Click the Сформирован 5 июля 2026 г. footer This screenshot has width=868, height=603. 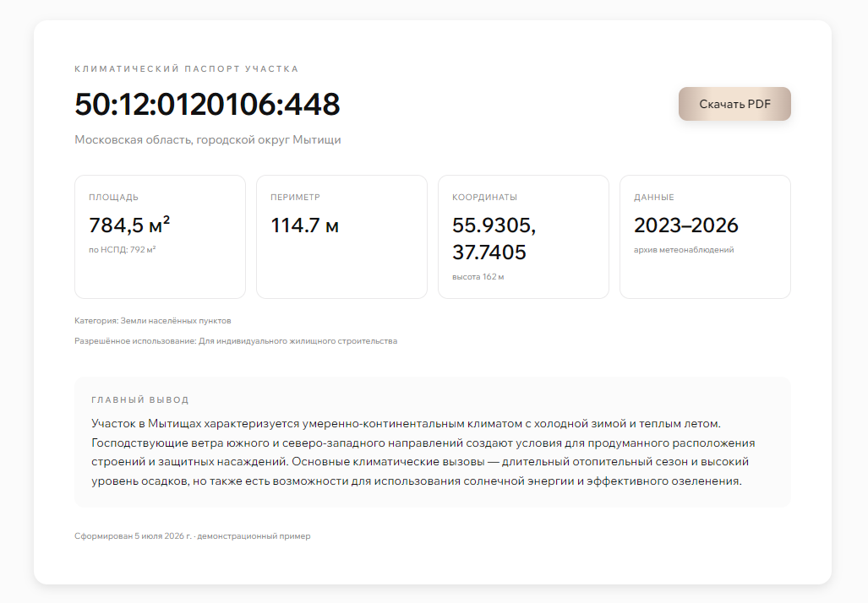click(x=133, y=535)
